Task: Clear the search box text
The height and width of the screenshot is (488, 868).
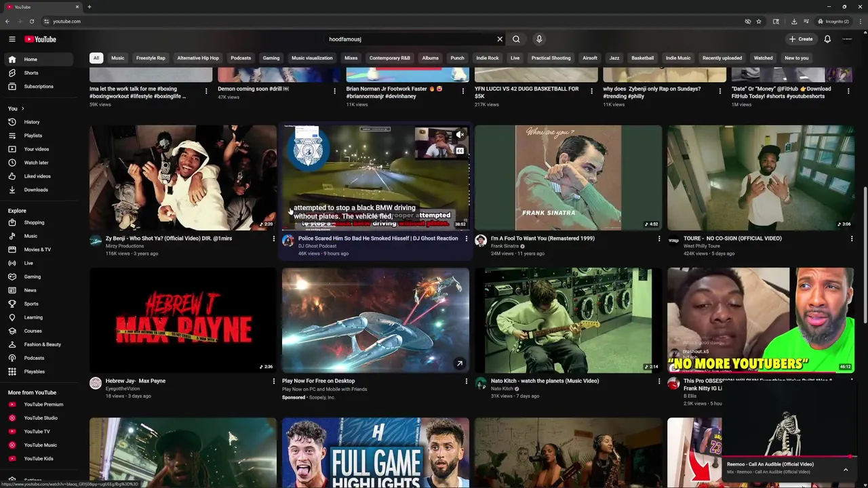Action: [x=500, y=39]
